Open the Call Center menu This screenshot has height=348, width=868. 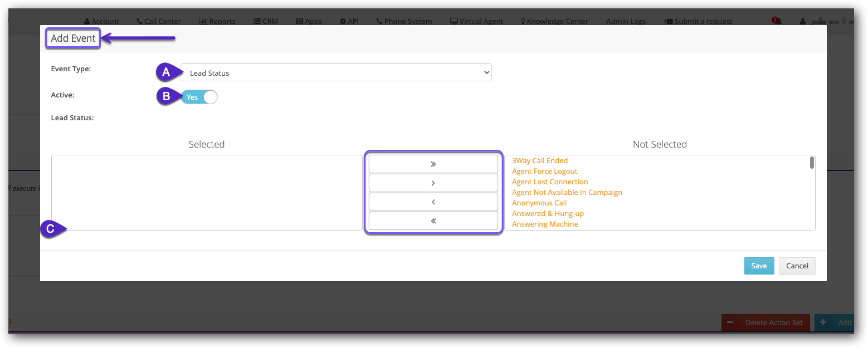159,21
